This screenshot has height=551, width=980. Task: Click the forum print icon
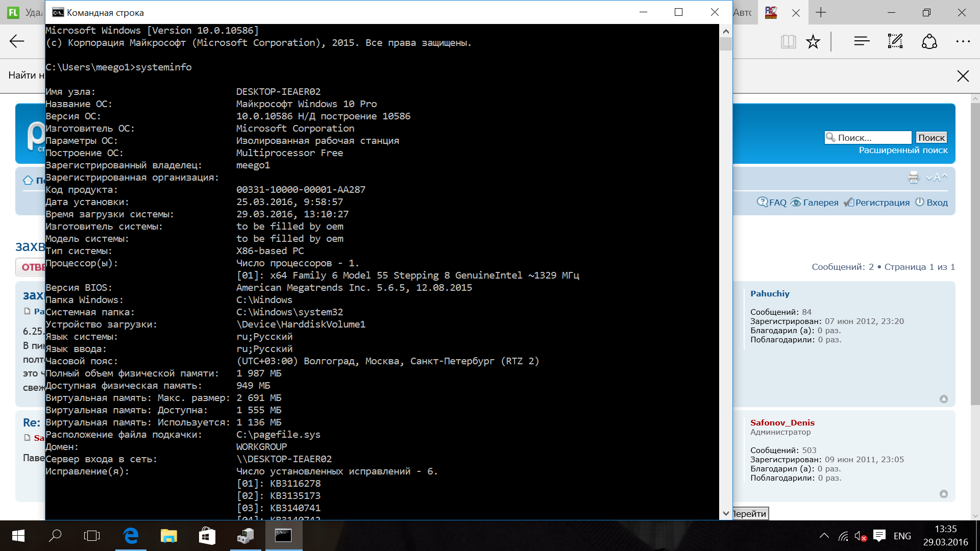pyautogui.click(x=914, y=178)
